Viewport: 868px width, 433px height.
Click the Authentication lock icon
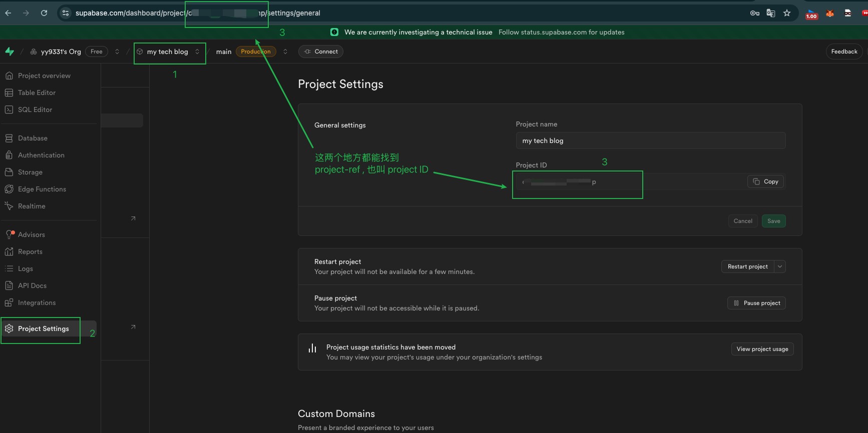pyautogui.click(x=9, y=155)
